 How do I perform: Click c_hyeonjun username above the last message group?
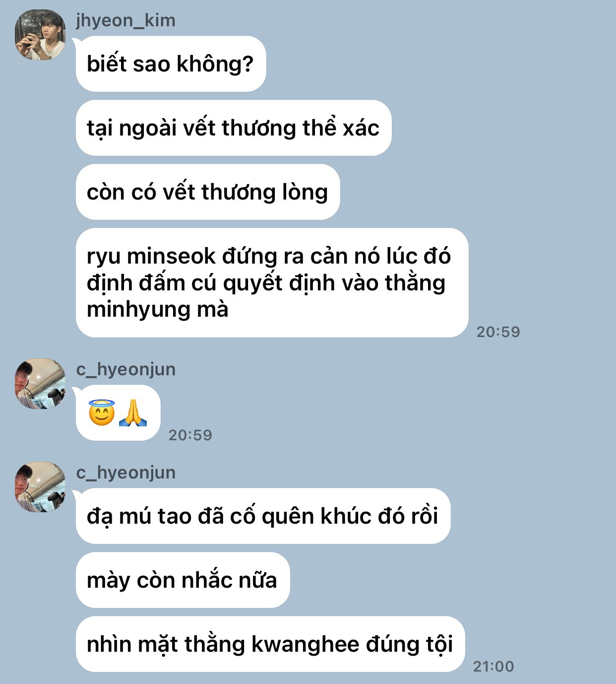(125, 473)
